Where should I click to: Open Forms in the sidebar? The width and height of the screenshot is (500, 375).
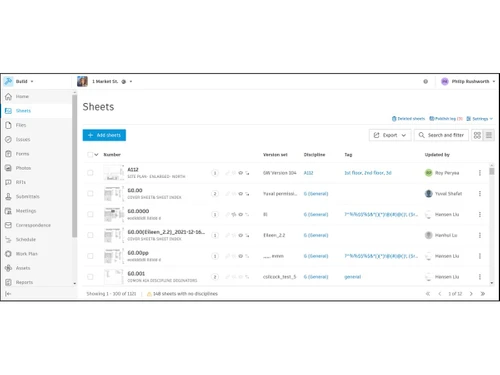(22, 154)
